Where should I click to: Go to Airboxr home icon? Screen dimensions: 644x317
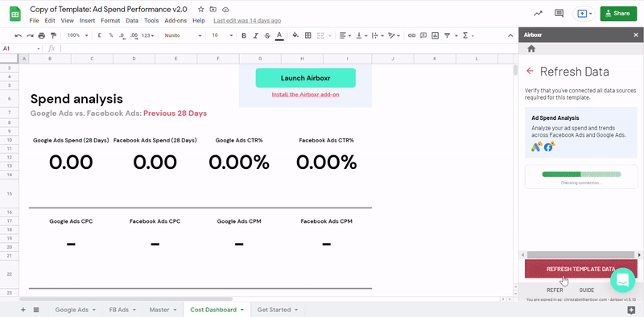coord(531,49)
